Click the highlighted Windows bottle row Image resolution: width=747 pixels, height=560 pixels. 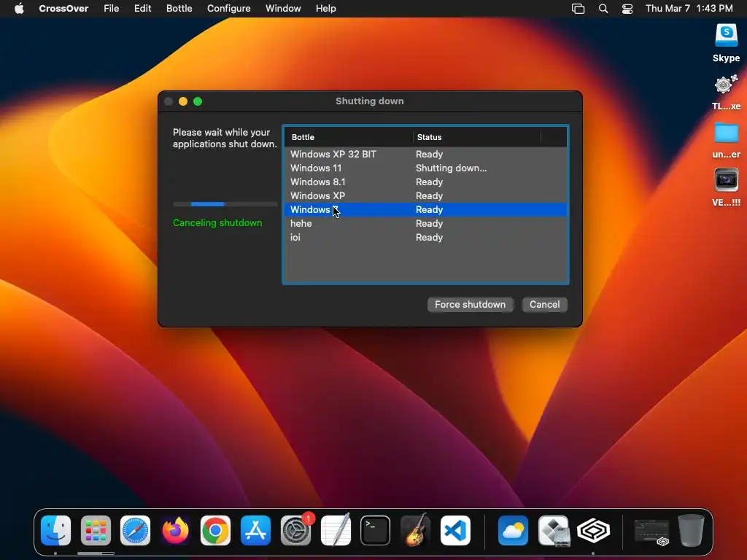point(425,209)
